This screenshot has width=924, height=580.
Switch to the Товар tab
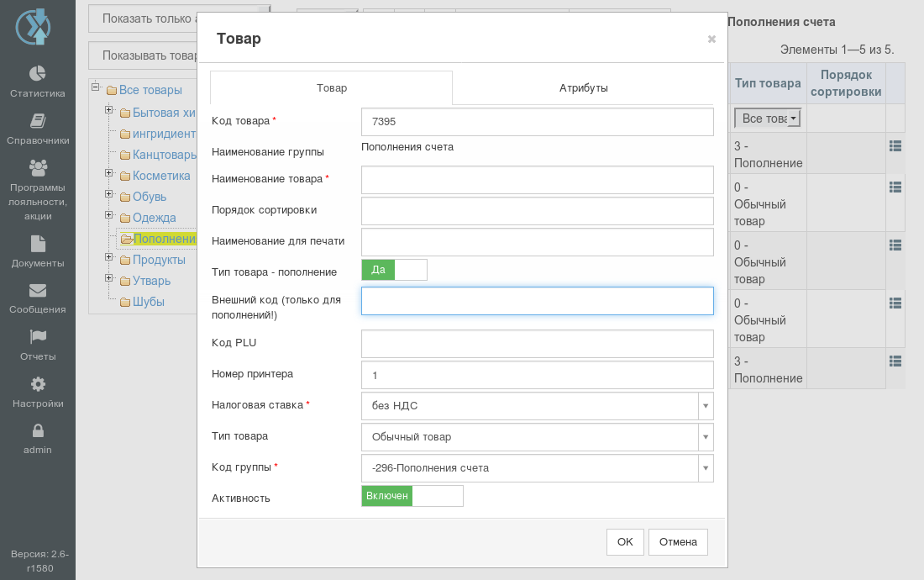(x=331, y=87)
